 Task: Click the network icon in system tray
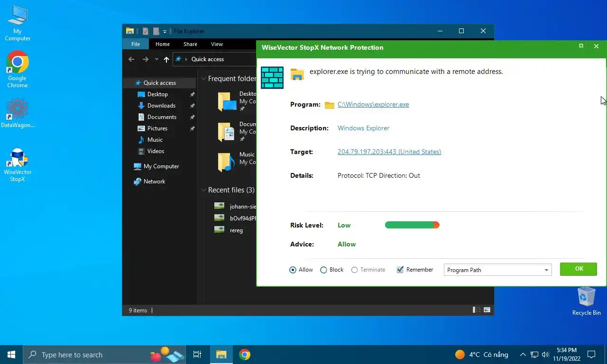(534, 355)
